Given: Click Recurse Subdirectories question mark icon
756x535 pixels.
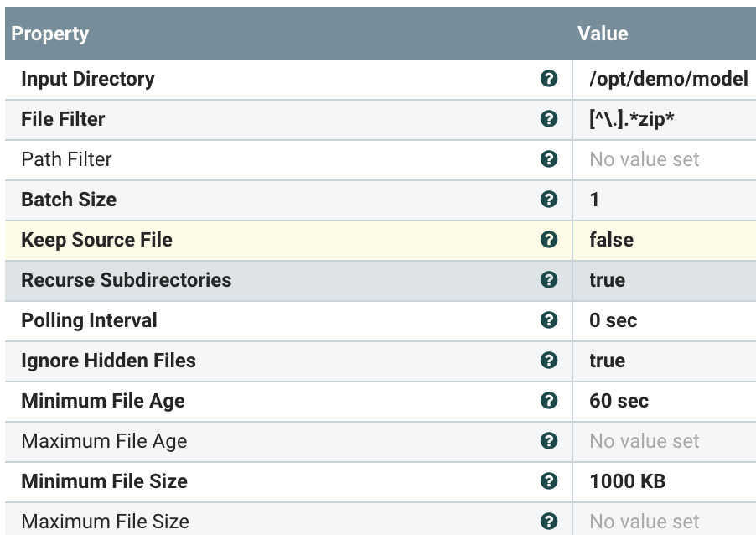Looking at the screenshot, I should click(549, 280).
